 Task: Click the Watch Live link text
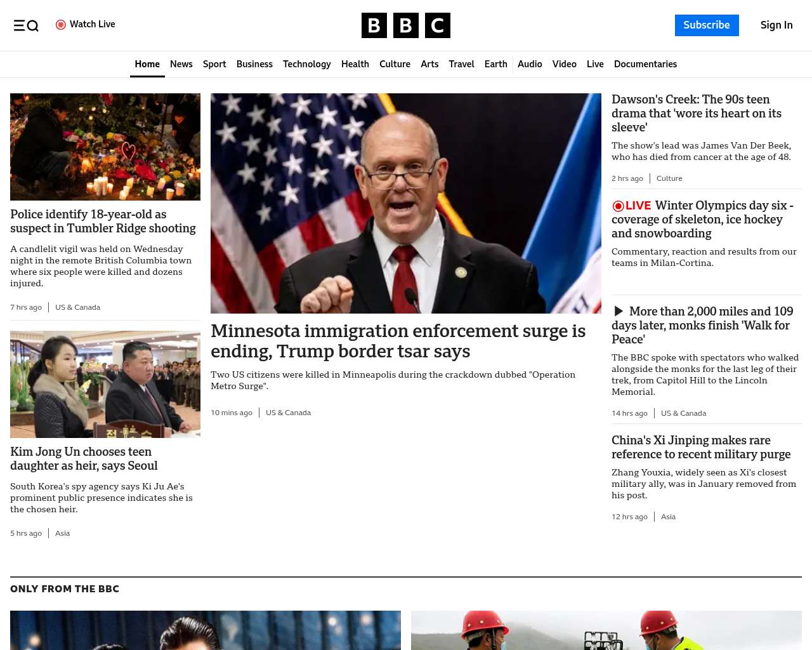tap(93, 24)
